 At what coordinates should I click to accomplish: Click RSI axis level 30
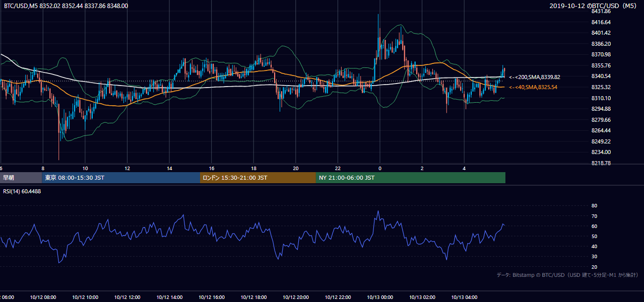coord(594,256)
